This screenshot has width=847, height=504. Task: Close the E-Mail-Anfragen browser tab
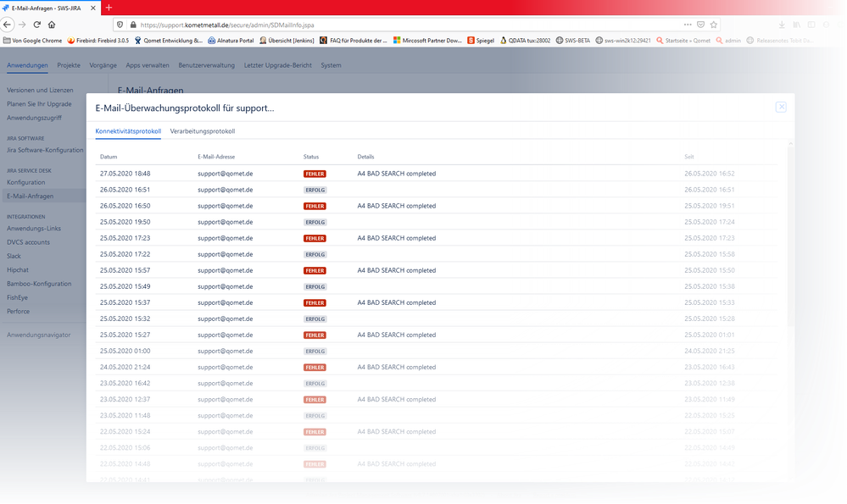(93, 8)
